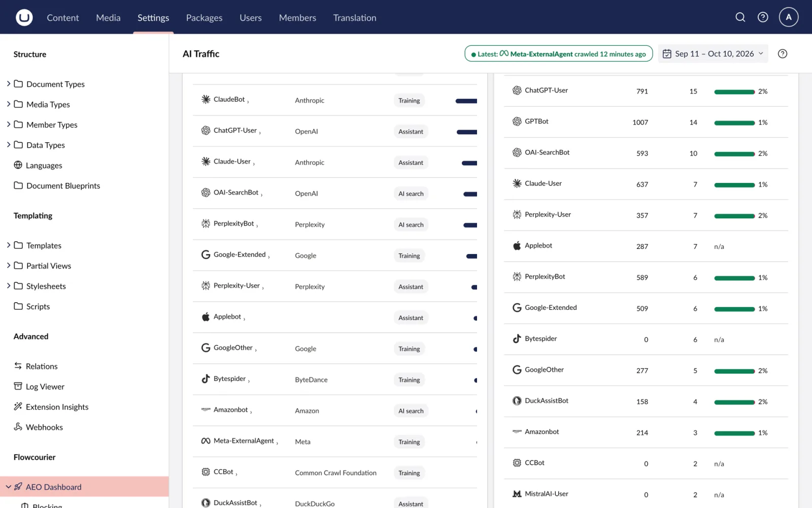The height and width of the screenshot is (508, 812).
Task: Click the Extension Insights wand icon
Action: click(x=18, y=406)
